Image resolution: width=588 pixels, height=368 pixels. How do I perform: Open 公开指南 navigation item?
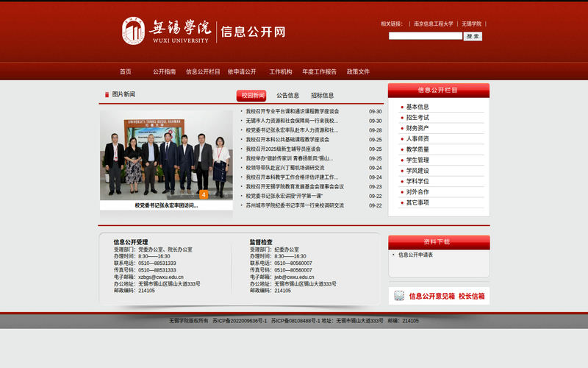164,71
